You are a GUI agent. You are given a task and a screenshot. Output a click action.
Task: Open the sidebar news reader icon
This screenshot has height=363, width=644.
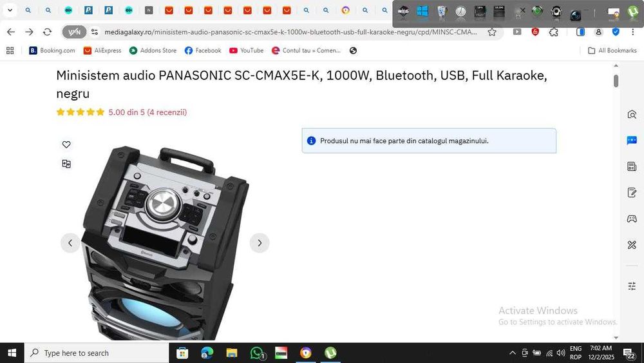click(x=632, y=166)
